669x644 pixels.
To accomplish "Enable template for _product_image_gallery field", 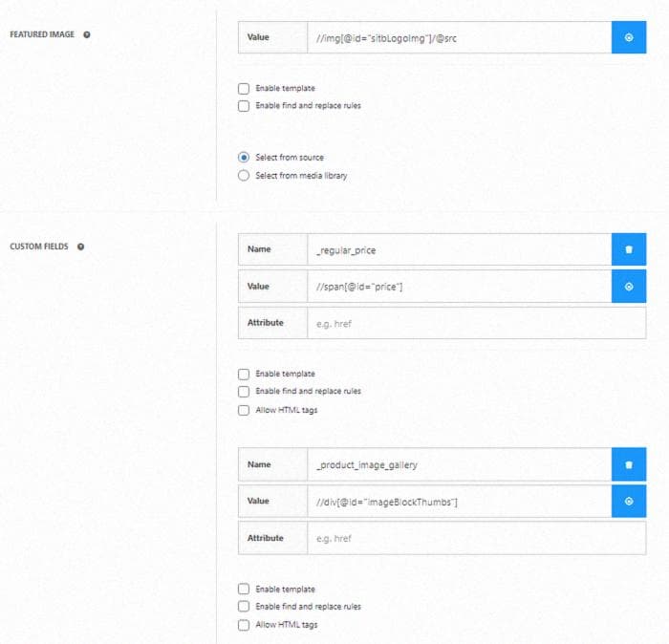I will (244, 589).
